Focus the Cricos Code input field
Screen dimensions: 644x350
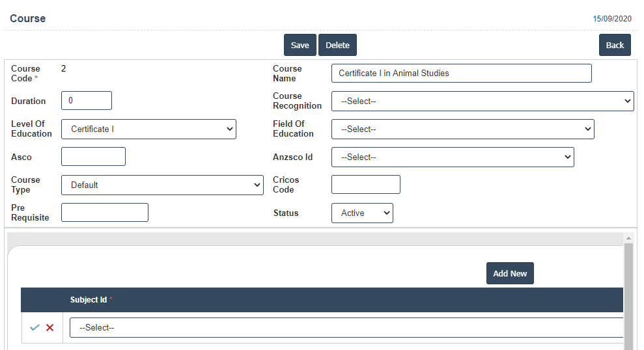tap(365, 185)
